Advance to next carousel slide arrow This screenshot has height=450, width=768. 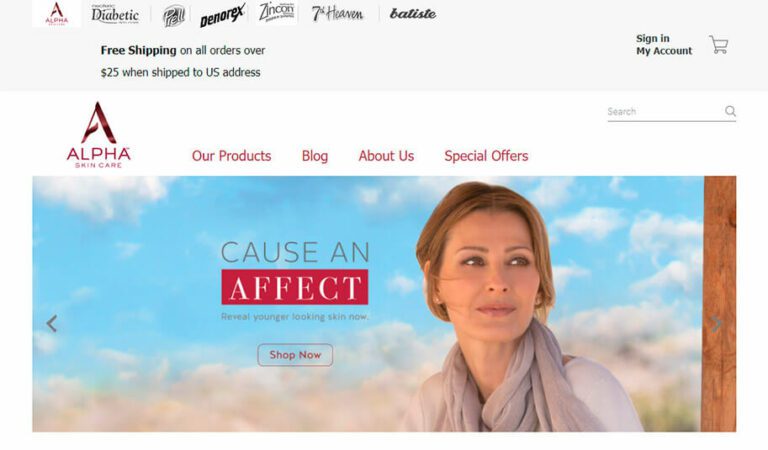716,324
